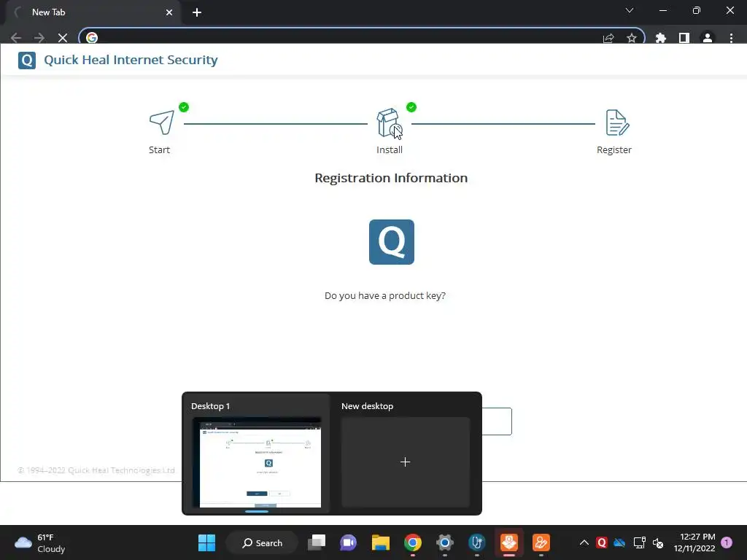Open the Chrome three-dot menu
The width and height of the screenshot is (747, 560).
click(x=731, y=38)
